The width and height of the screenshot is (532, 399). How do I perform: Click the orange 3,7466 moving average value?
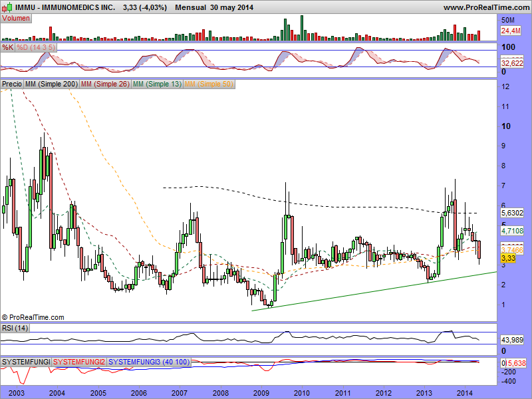point(512,250)
